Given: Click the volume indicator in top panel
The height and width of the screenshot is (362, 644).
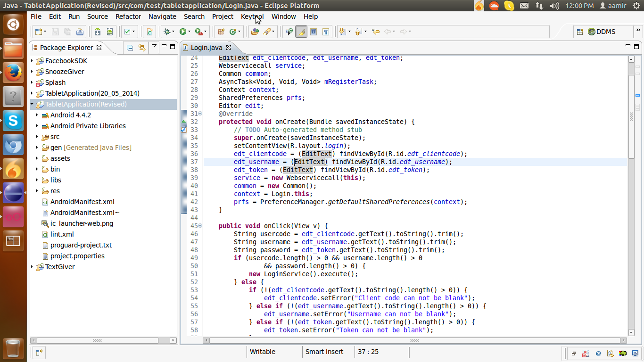Looking at the screenshot, I should click(554, 6).
